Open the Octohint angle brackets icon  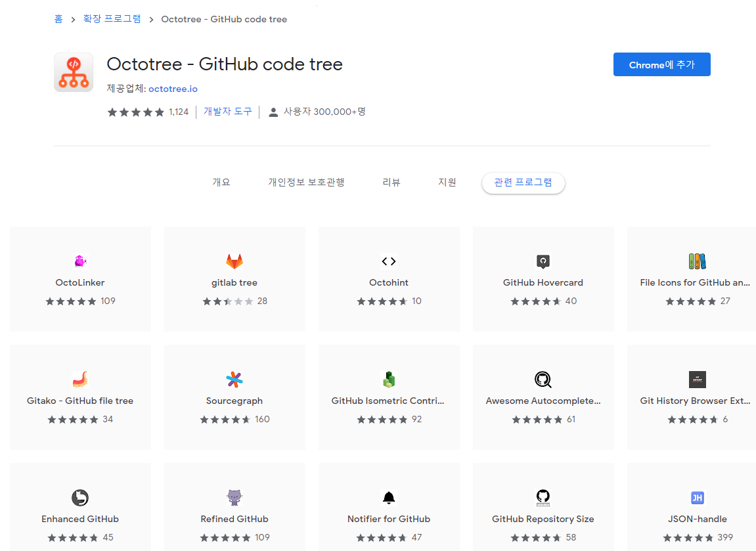(389, 261)
